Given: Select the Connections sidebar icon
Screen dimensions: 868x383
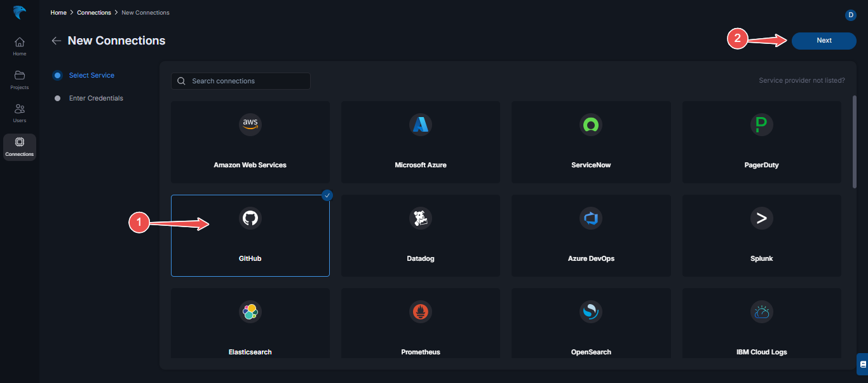Looking at the screenshot, I should 19,146.
